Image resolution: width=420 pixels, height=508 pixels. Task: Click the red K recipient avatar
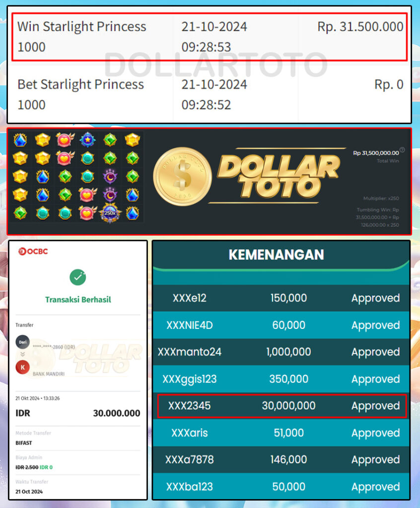point(23,367)
